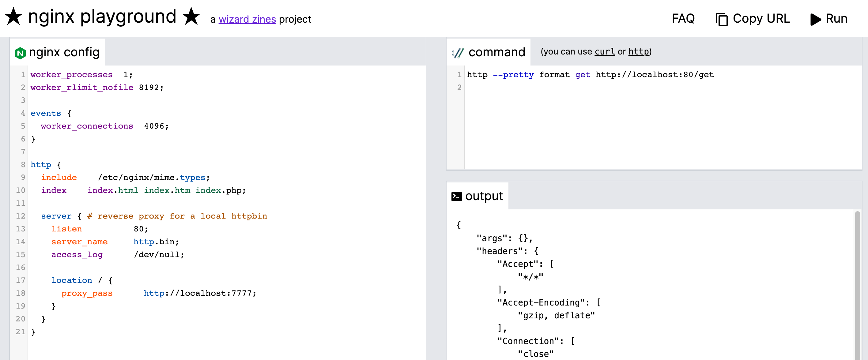868x360 pixels.
Task: Click line number 12 in config gutter
Action: pos(21,216)
